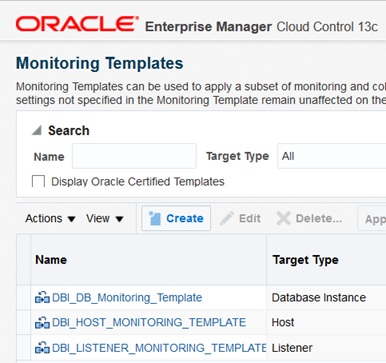Click the Edit toolbar button

coord(240,218)
